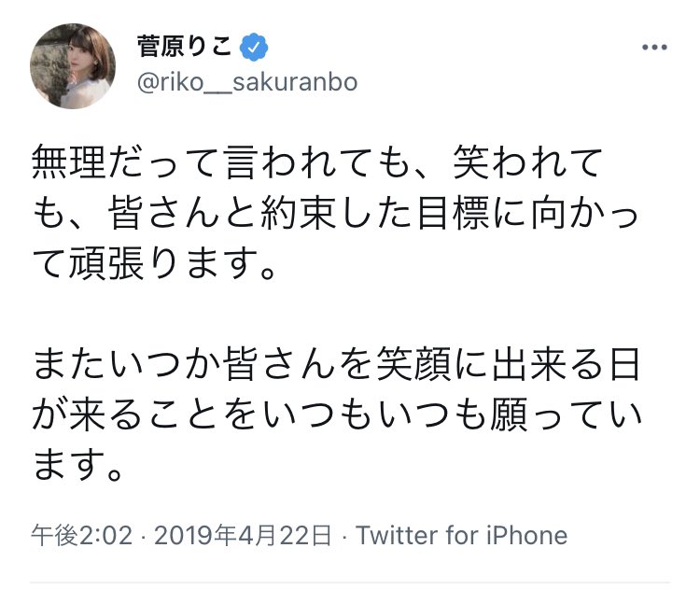Open the Twitter for iPhone source link
Viewport: 700px width, 590px height.
[461, 535]
